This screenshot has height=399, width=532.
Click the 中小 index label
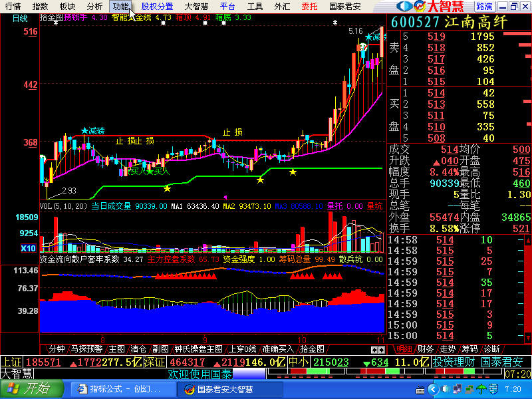[299, 362]
